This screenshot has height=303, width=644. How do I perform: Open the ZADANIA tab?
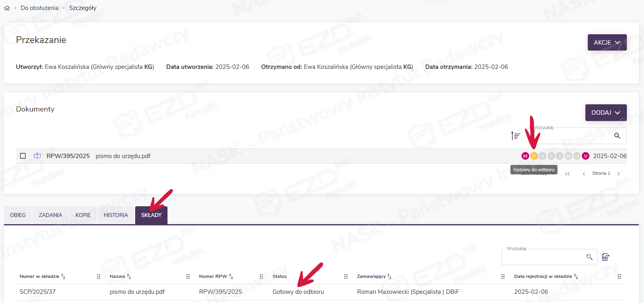(50, 215)
